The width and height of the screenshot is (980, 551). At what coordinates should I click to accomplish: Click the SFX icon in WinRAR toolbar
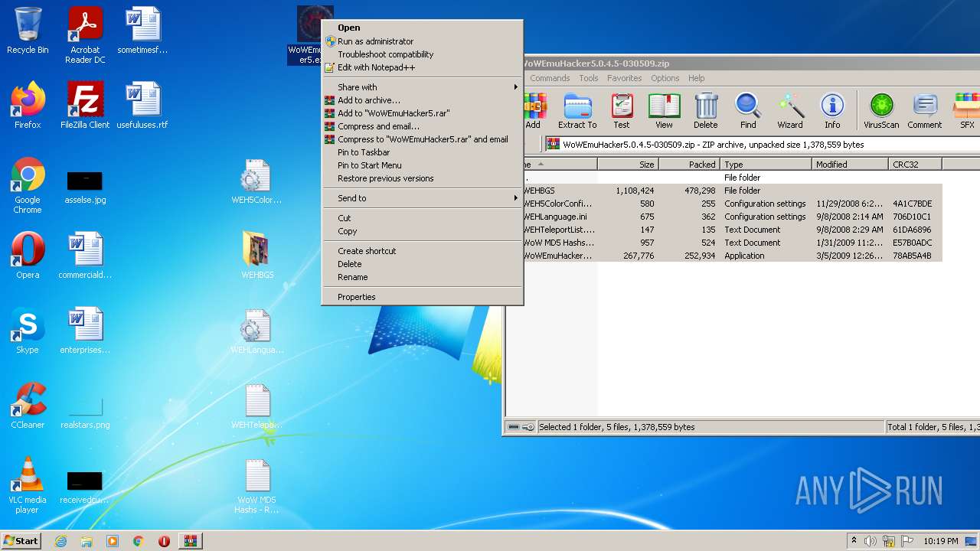966,111
